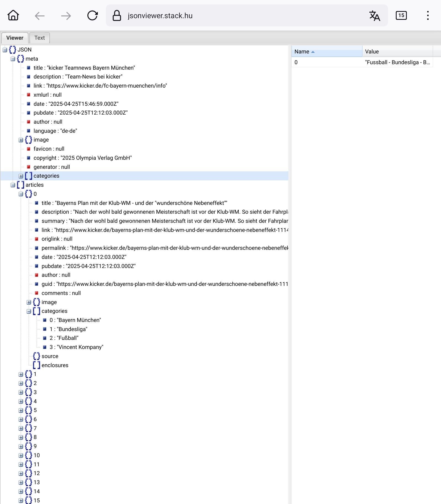This screenshot has width=441, height=504.
Task: Select category 2 "Fußball"
Action: click(x=64, y=338)
